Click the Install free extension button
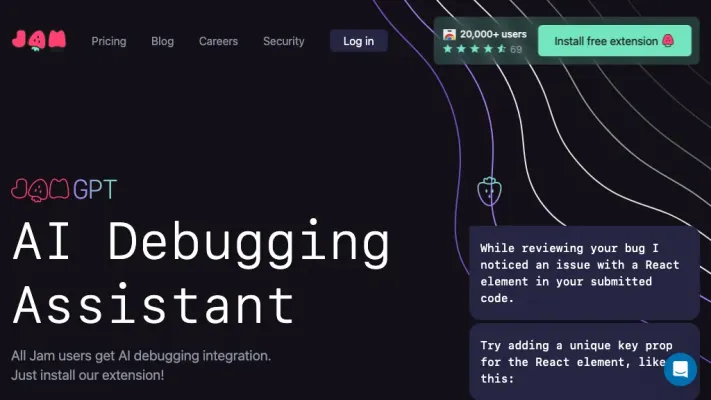711x400 pixels. [614, 41]
